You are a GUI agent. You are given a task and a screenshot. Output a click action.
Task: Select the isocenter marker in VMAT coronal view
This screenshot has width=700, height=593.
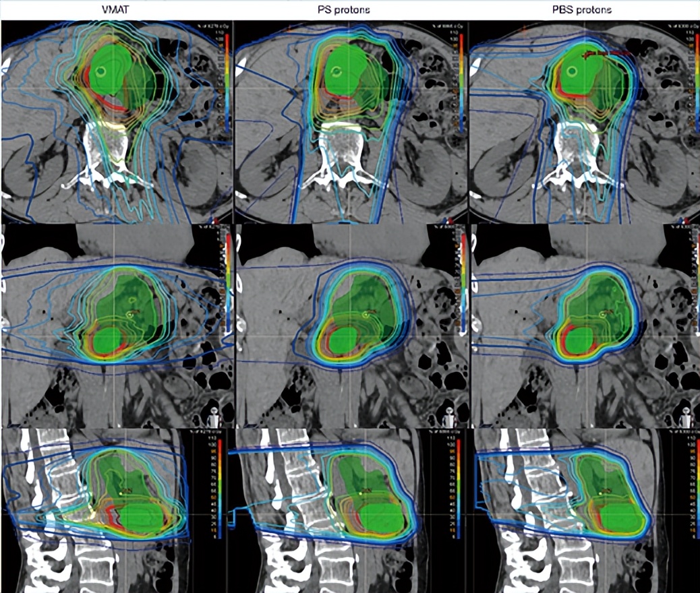[130, 314]
